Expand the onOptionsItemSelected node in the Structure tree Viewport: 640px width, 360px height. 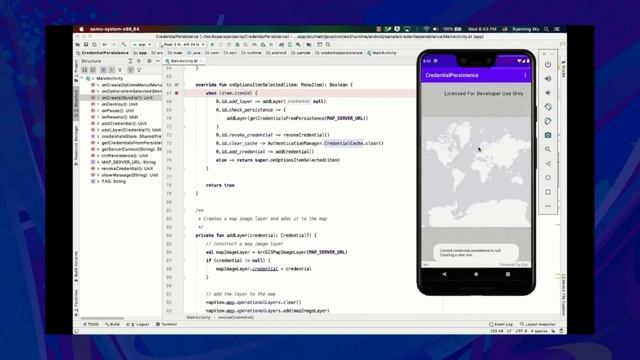pos(98,91)
